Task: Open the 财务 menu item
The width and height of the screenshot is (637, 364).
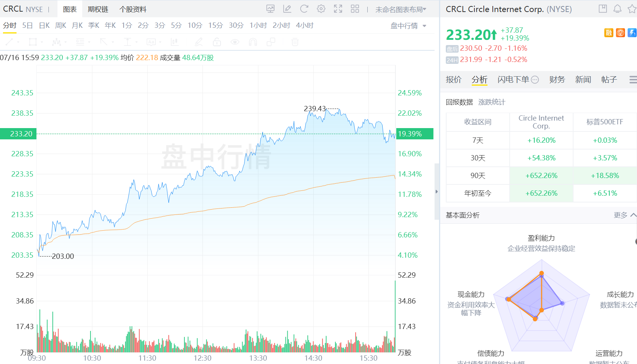Action: (557, 80)
